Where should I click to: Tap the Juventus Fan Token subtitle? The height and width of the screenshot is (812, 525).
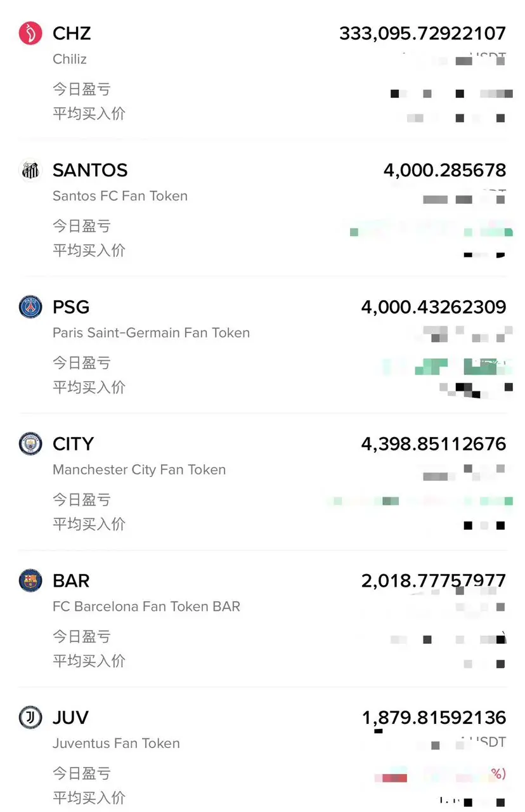point(117,743)
